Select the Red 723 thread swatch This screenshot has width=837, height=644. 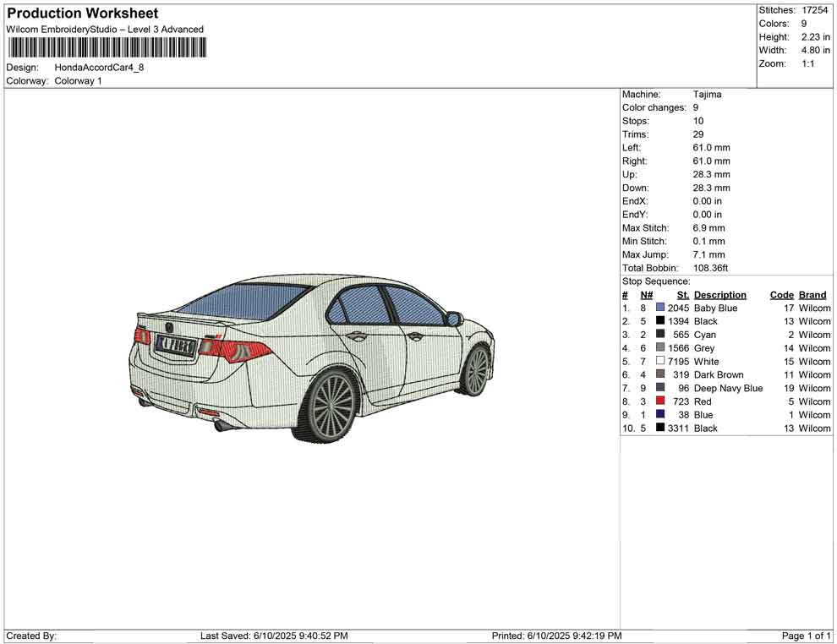[660, 401]
